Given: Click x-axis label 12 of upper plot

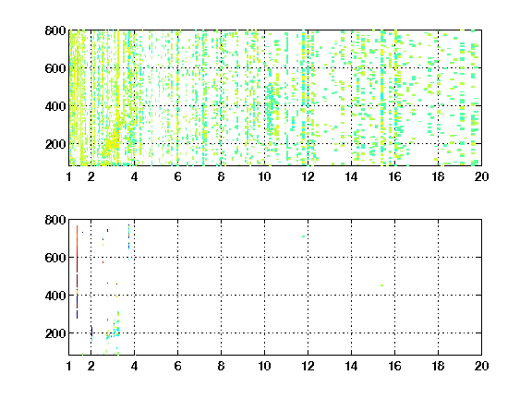Looking at the screenshot, I should 308,177.
